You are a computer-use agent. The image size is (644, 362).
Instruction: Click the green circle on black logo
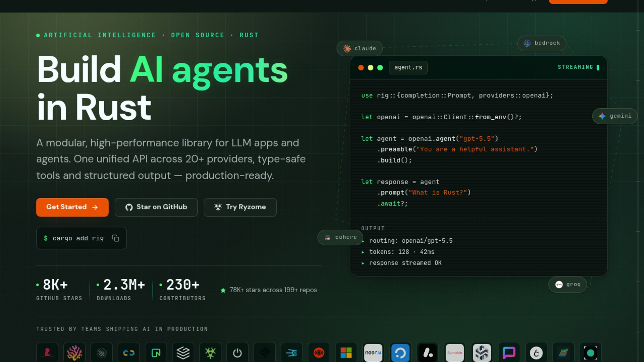591,353
